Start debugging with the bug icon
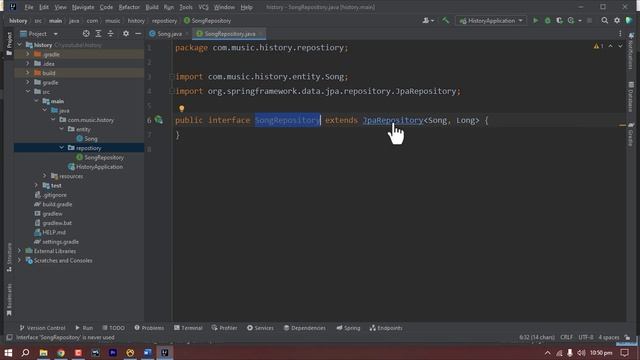The image size is (640, 360). [547, 20]
